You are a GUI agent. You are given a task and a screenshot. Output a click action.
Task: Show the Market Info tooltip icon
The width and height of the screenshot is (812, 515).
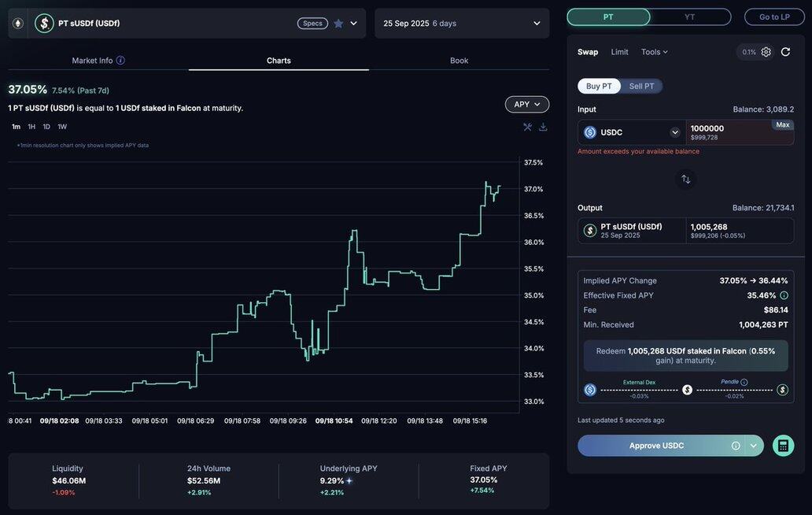[120, 60]
